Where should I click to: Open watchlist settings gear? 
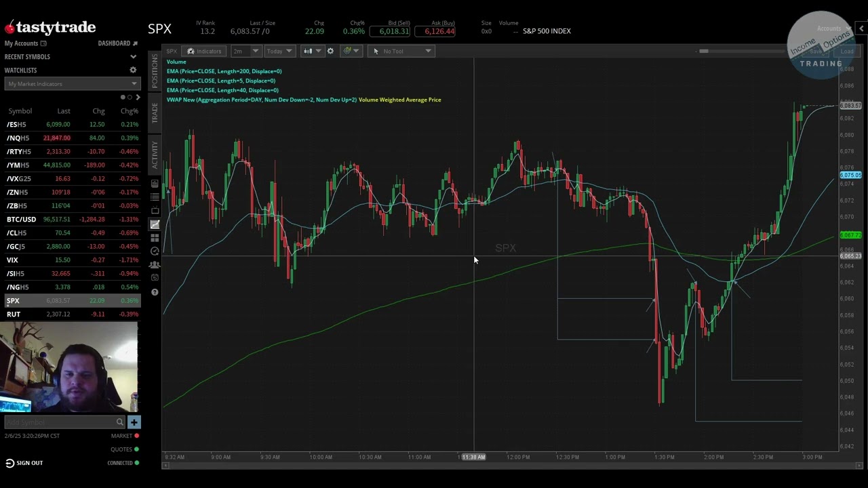133,70
